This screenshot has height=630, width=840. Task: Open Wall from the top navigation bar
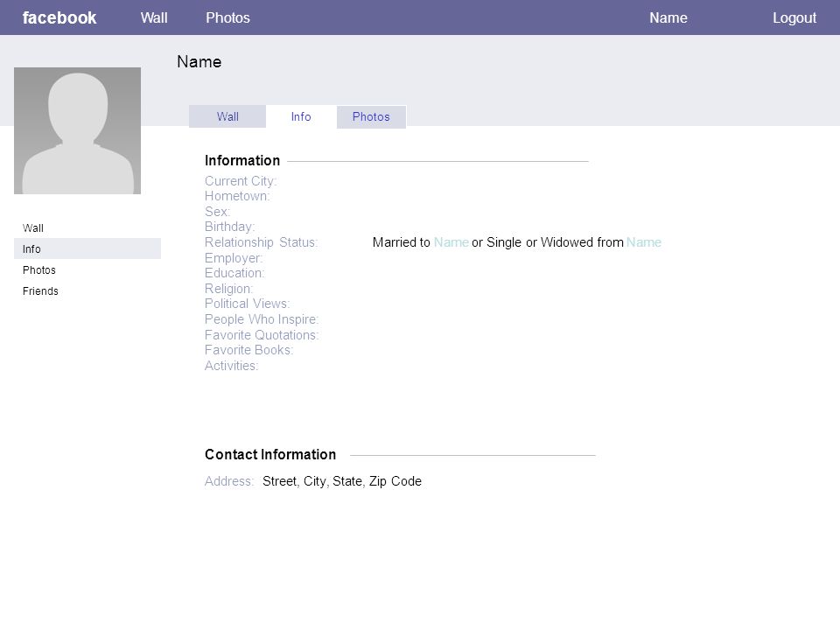coord(154,17)
